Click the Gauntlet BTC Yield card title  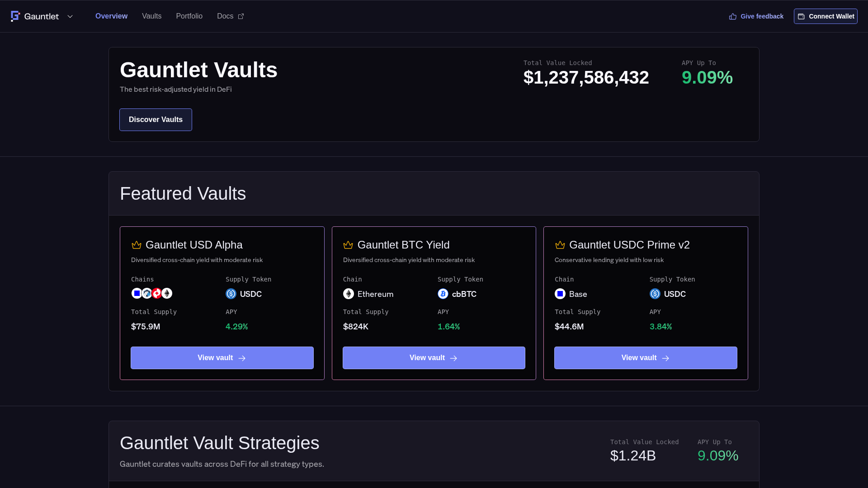403,245
